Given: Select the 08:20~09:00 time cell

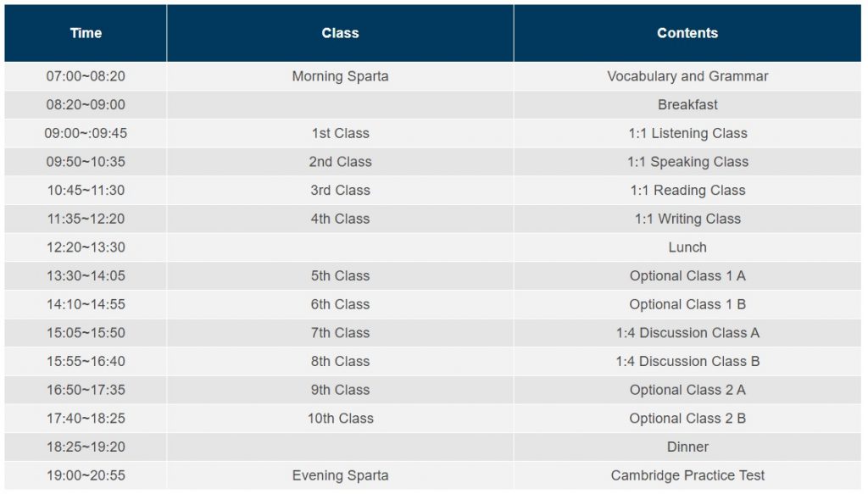Looking at the screenshot, I should [86, 104].
